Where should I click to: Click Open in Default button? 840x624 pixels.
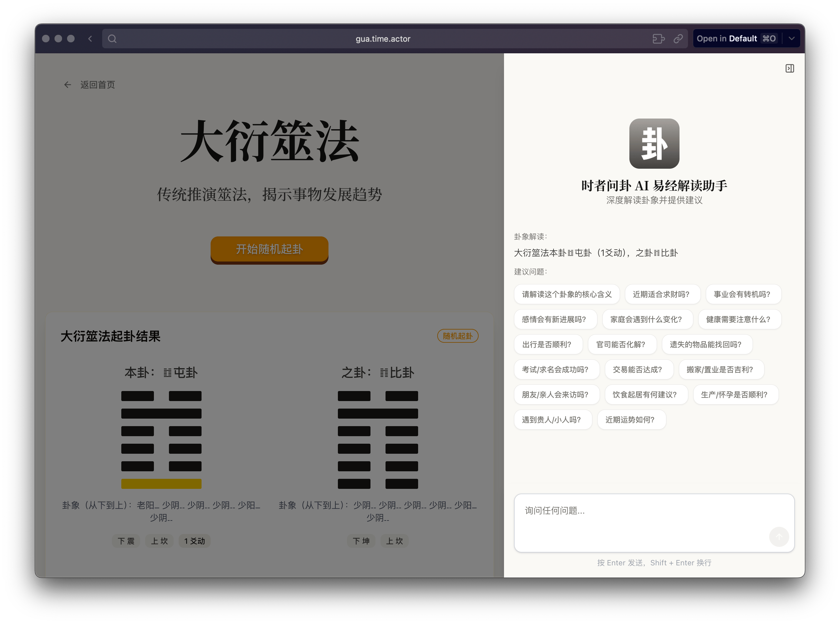736,39
